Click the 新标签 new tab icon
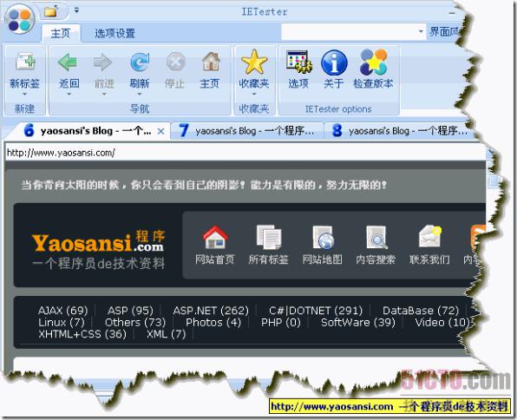Screen dimensions: 517x420 [x=25, y=61]
